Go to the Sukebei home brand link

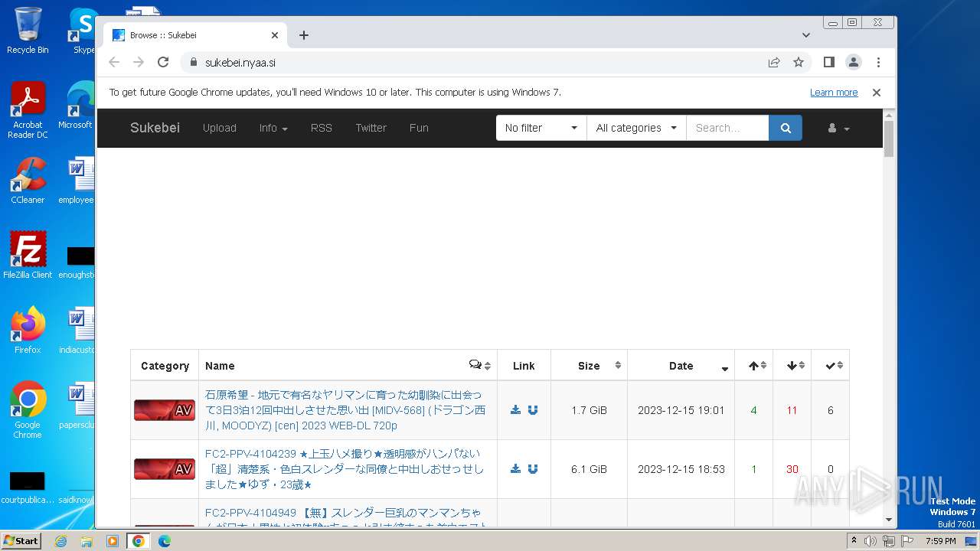pos(155,128)
